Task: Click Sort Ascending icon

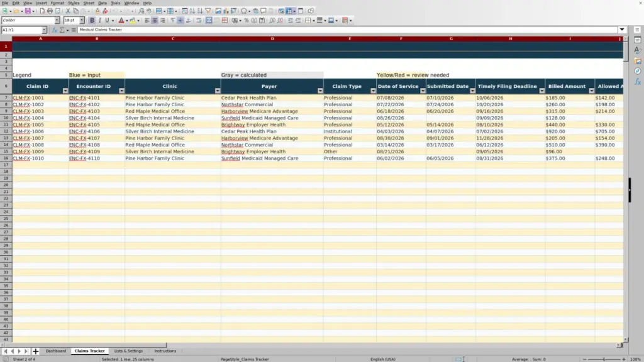Action: (192, 11)
